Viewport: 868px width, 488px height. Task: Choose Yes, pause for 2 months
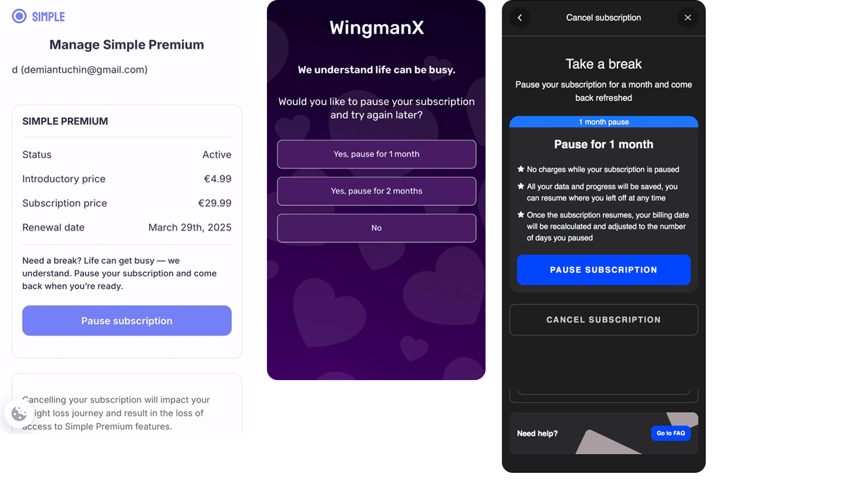coord(376,191)
